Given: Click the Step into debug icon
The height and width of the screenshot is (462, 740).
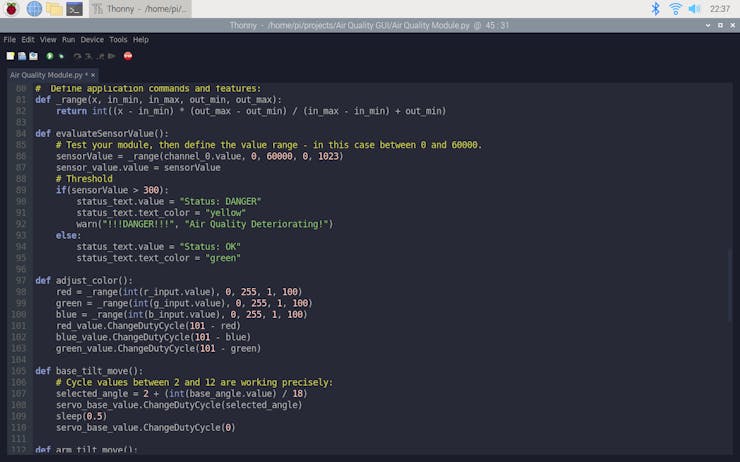Looking at the screenshot, I should point(89,56).
